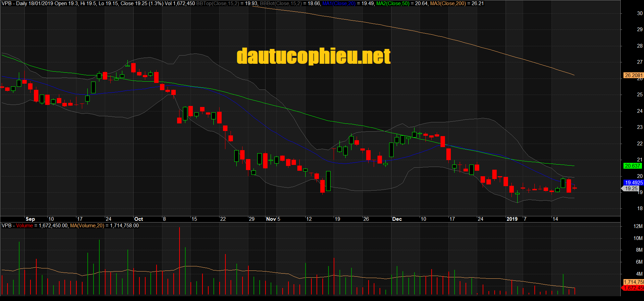Click the 27 price axis label
The width and height of the screenshot is (644, 301).
click(640, 62)
